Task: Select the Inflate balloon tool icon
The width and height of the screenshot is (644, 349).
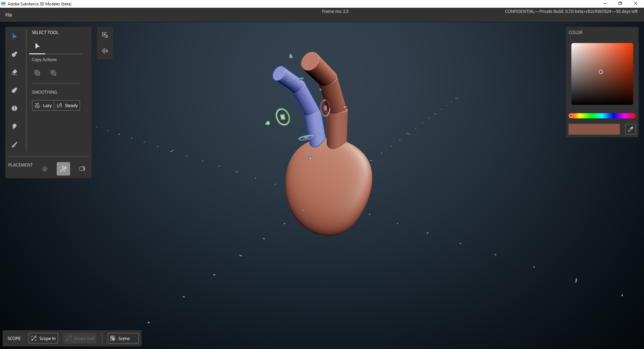Action: point(14,127)
